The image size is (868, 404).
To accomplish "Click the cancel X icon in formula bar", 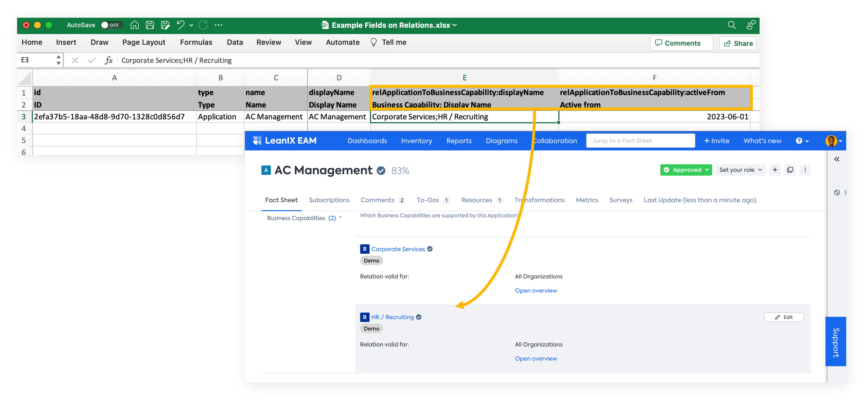I will [x=75, y=61].
